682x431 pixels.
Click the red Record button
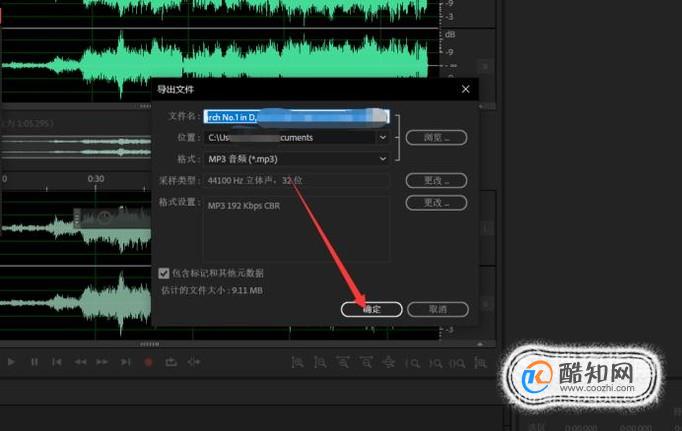tap(148, 362)
